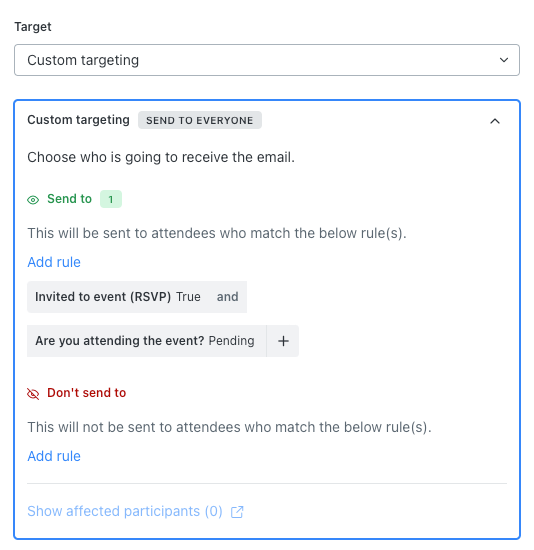Add rule under the Don't send to section
The width and height of the screenshot is (534, 550).
click(x=54, y=456)
